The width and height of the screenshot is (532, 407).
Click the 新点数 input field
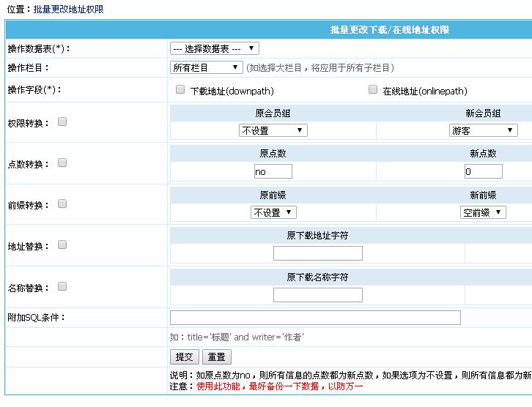(x=484, y=171)
